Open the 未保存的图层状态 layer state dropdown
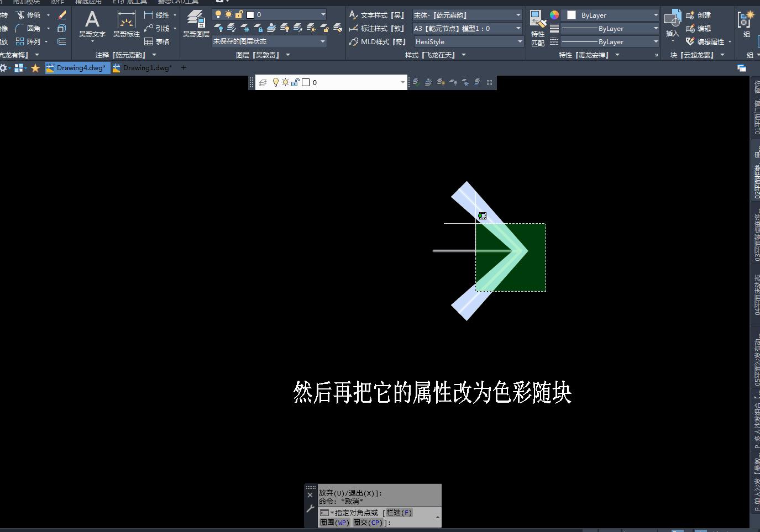Image resolution: width=760 pixels, height=532 pixels. tap(269, 41)
